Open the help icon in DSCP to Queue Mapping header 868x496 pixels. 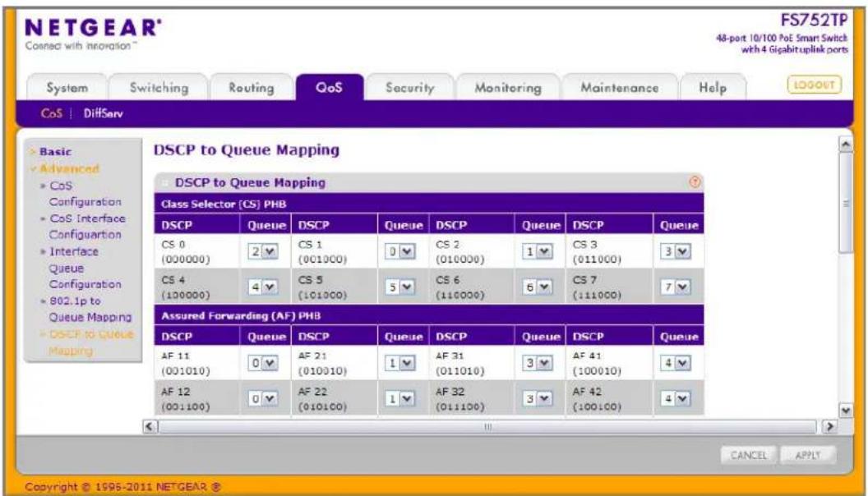695,182
